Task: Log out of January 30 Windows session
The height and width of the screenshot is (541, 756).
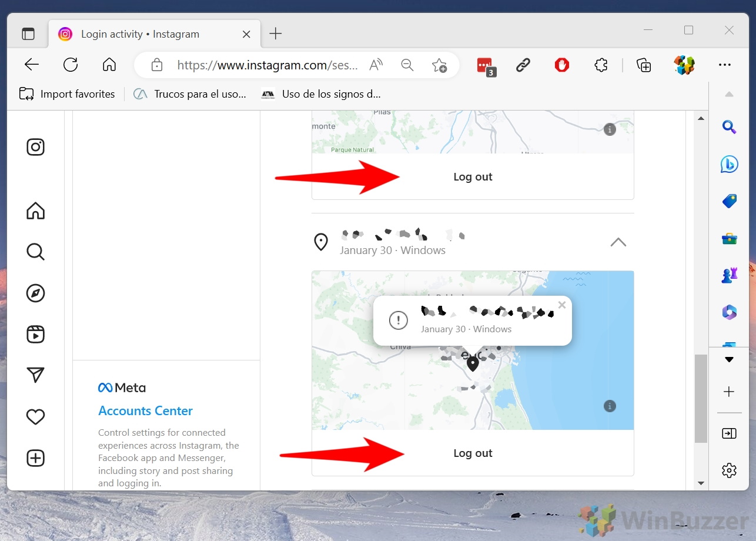Action: pyautogui.click(x=473, y=453)
